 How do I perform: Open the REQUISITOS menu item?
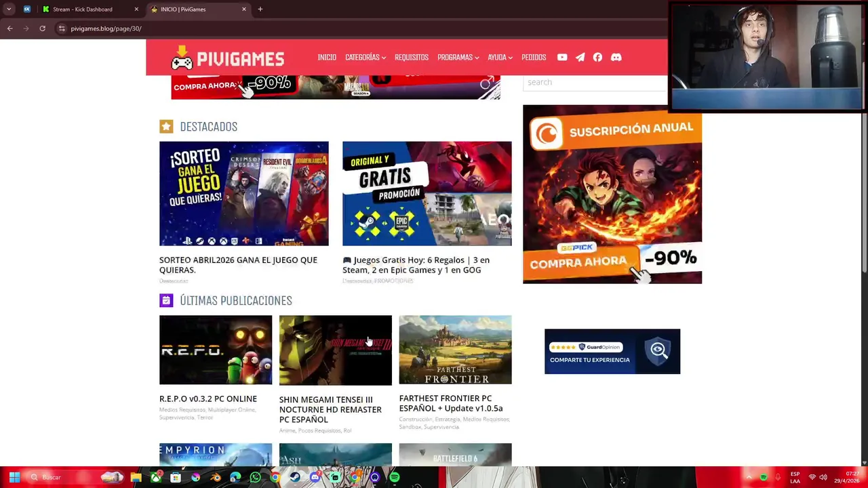412,58
